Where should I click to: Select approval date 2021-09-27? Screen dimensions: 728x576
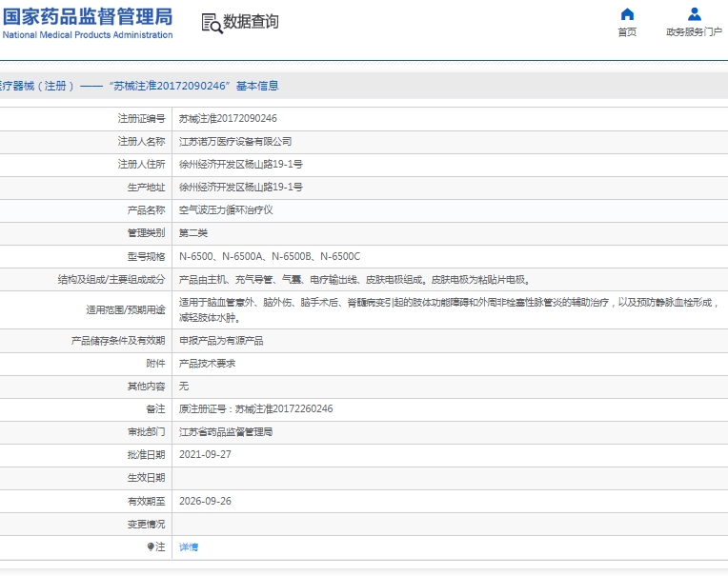[x=205, y=455]
